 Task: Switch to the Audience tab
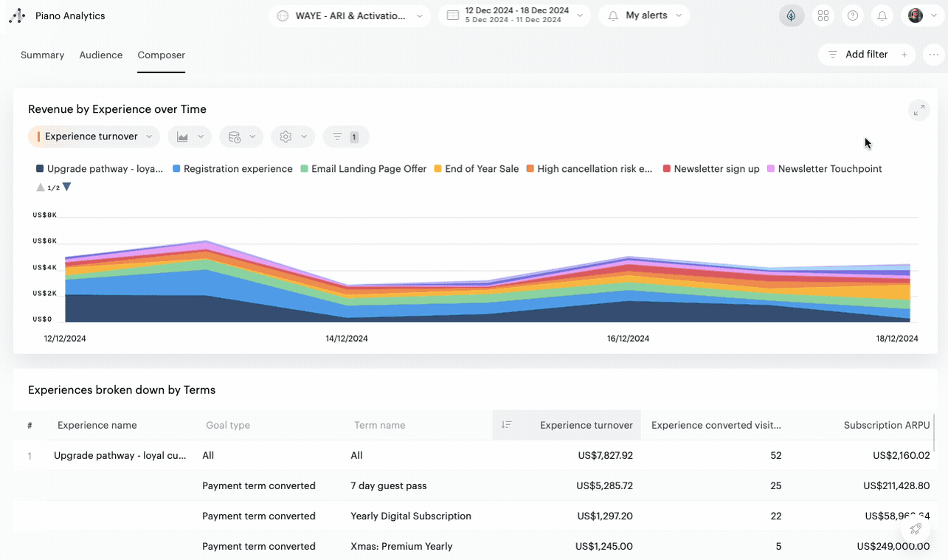coord(101,55)
